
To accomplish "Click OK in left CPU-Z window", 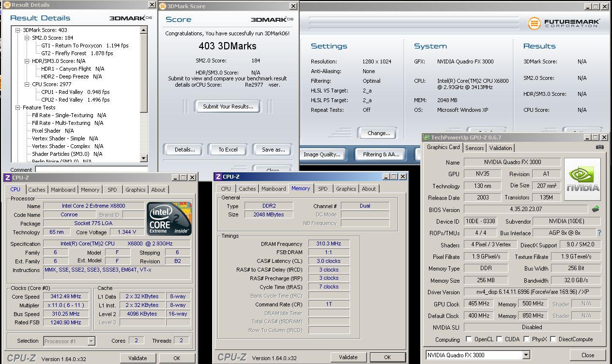I will 177,358.
